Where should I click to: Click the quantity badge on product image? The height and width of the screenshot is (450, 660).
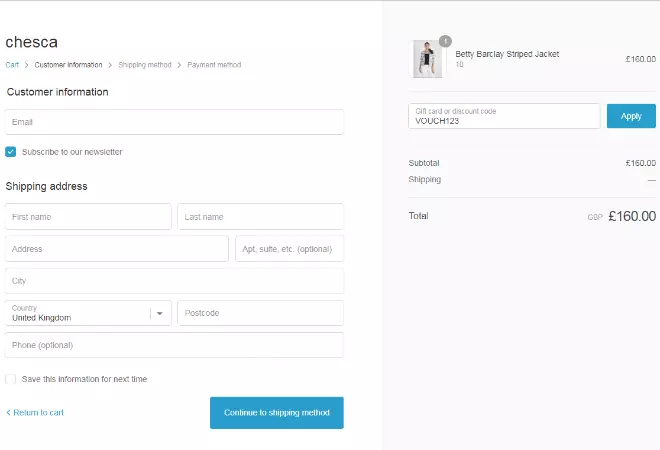pyautogui.click(x=445, y=41)
